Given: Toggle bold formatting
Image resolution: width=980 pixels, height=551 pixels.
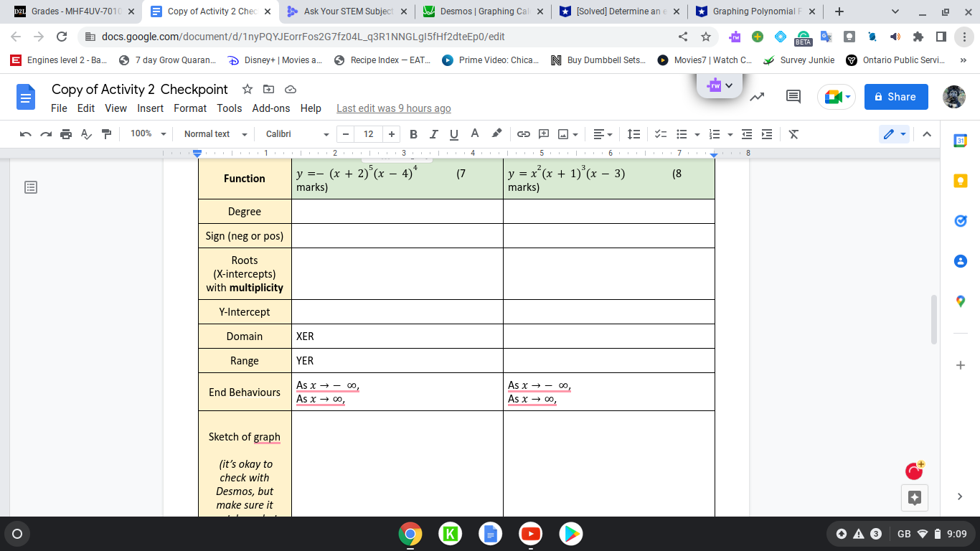Looking at the screenshot, I should 413,134.
